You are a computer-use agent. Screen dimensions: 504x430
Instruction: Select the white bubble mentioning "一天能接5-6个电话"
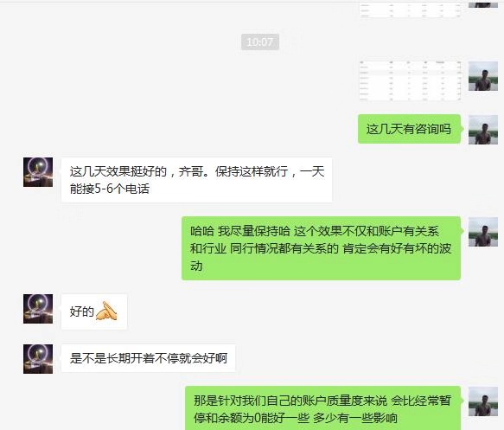[197, 180]
